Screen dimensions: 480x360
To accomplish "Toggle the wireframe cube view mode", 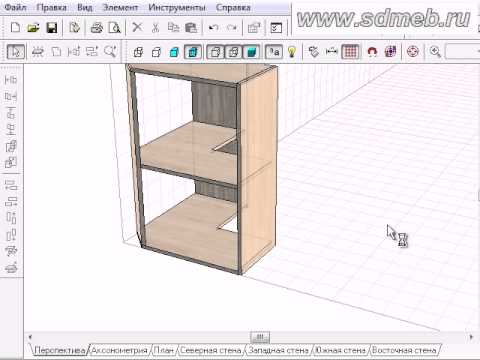I will [138, 52].
